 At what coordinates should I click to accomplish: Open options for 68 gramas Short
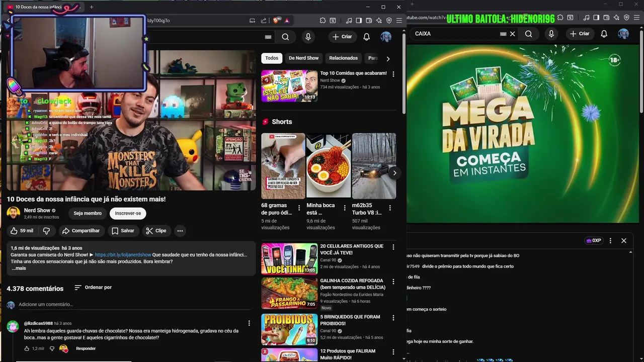click(x=299, y=208)
